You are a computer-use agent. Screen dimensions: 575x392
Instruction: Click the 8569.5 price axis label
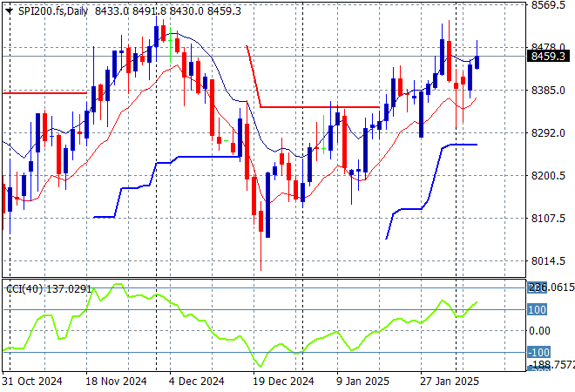pyautogui.click(x=548, y=5)
